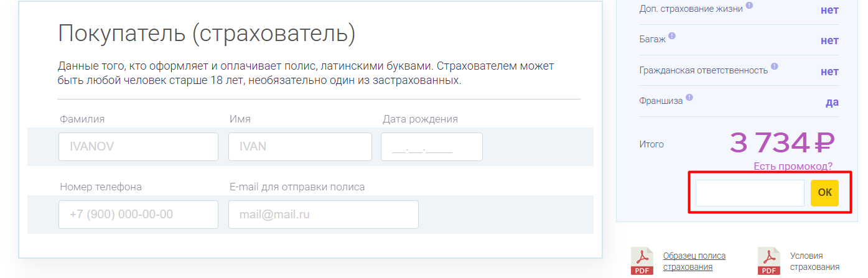The width and height of the screenshot is (868, 278).
Task: Click the Фамилия input field
Action: (x=138, y=147)
